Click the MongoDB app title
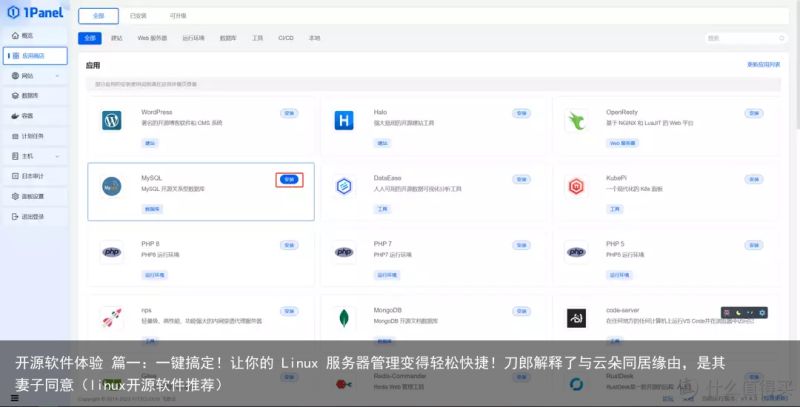This screenshot has width=800, height=407. [388, 310]
